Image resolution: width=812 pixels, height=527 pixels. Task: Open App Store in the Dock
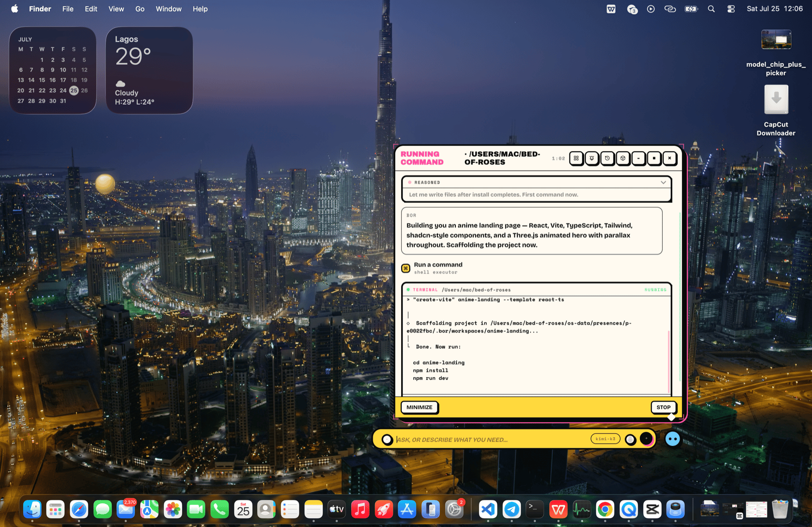pos(407,509)
